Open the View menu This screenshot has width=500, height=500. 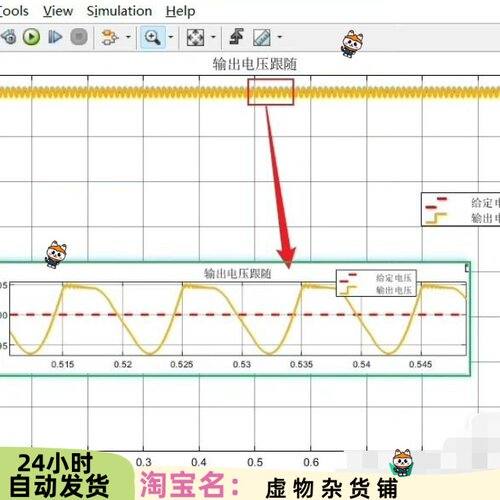58,11
